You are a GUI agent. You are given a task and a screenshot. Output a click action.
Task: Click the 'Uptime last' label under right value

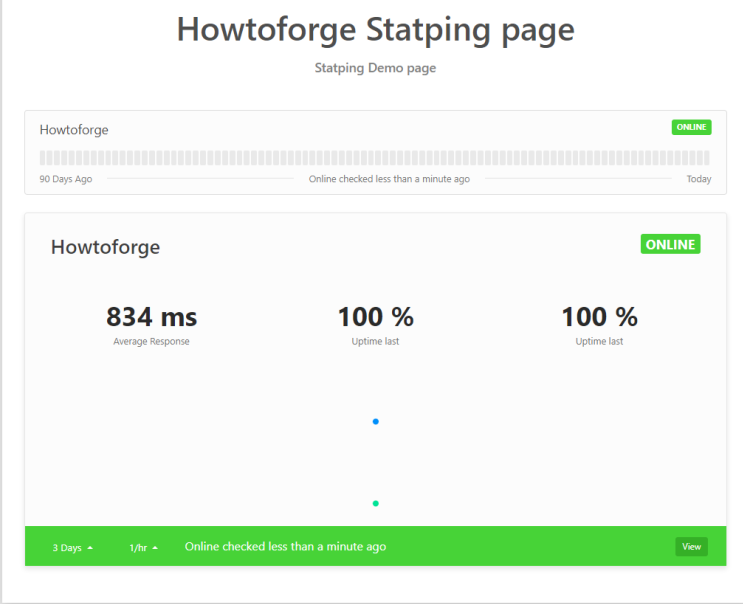click(x=599, y=342)
